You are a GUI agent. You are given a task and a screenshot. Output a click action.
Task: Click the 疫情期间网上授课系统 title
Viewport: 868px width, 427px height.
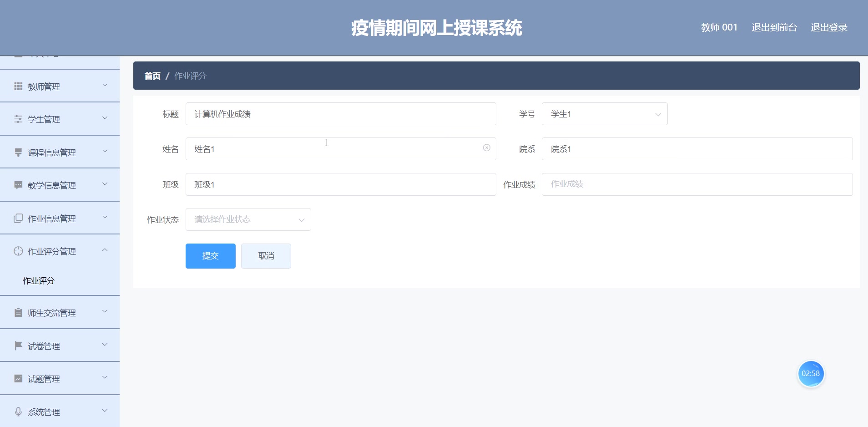(x=437, y=28)
